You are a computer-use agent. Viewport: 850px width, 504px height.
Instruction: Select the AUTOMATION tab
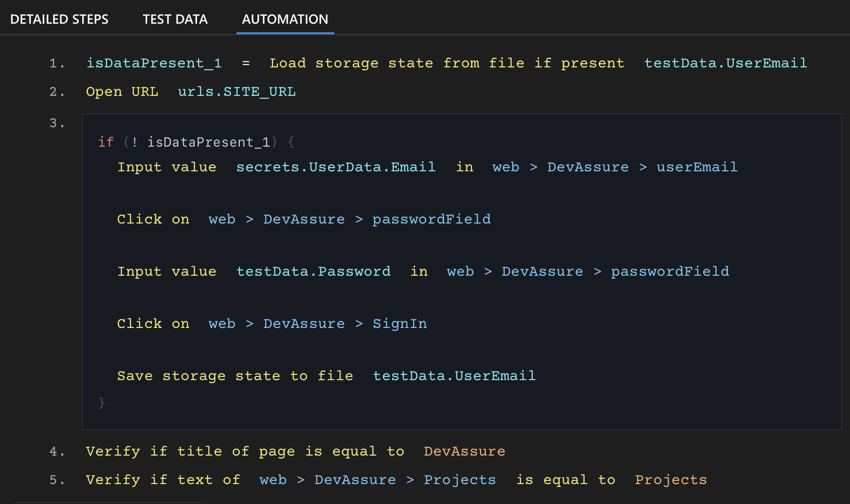284,19
